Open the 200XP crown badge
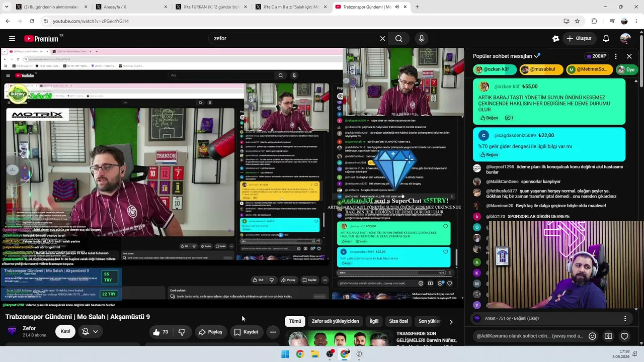The height and width of the screenshot is (362, 644). 597,56
